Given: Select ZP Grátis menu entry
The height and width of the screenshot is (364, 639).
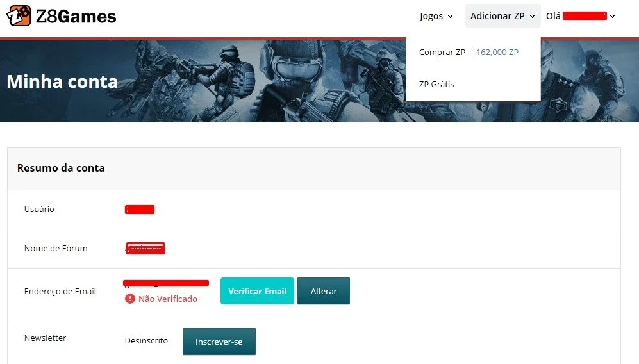Looking at the screenshot, I should (x=436, y=85).
